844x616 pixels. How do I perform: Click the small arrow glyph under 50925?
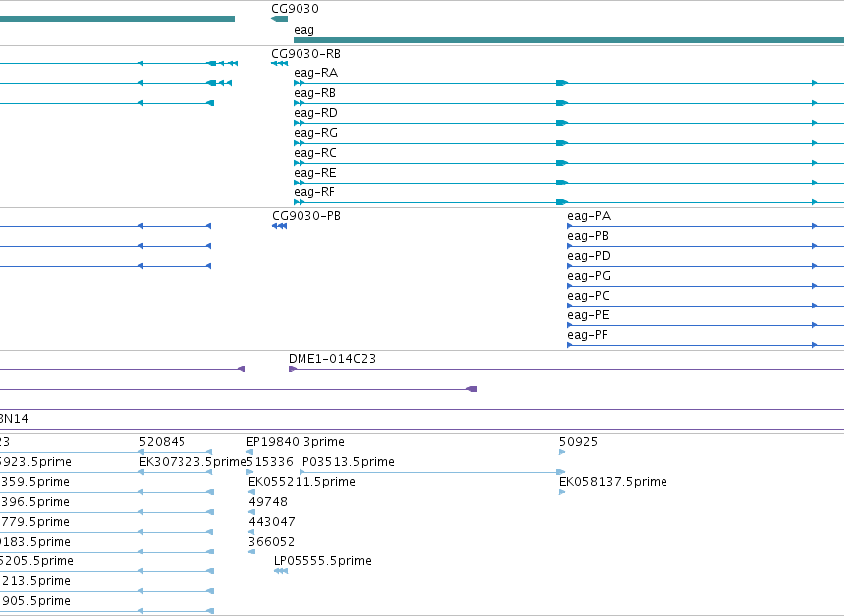pyautogui.click(x=562, y=452)
